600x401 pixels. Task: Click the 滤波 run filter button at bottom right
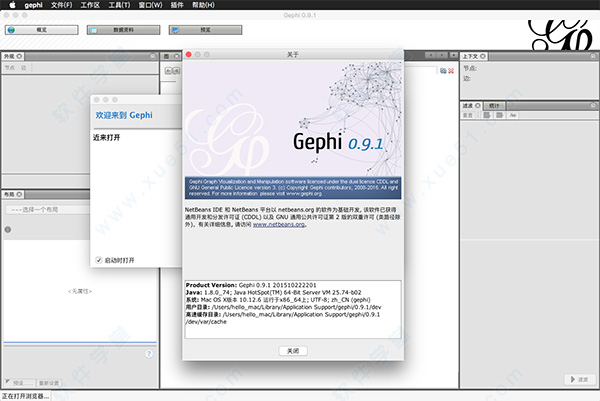coord(579,379)
